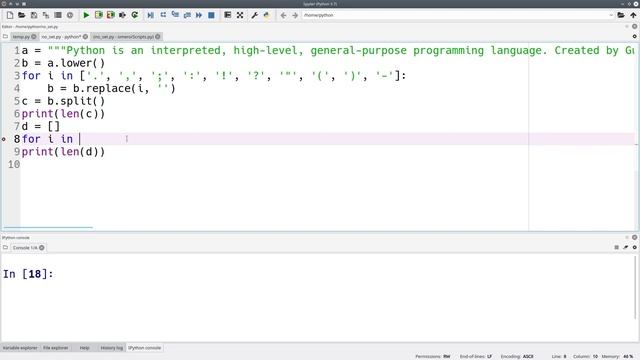Step into function in debugger
This screenshot has width=640, height=360.
(x=175, y=15)
